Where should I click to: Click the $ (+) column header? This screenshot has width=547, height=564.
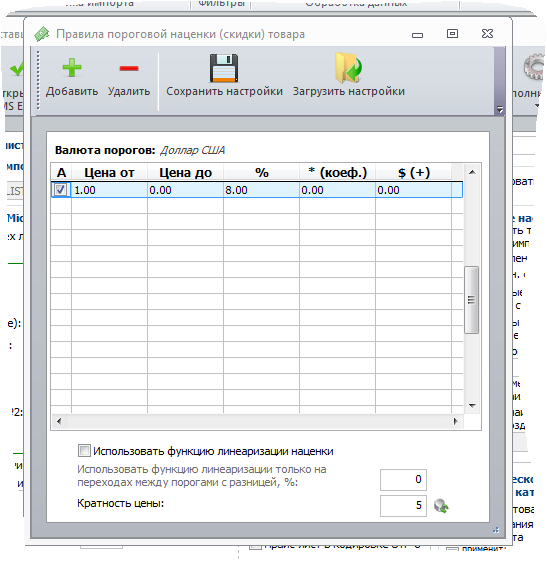(414, 172)
